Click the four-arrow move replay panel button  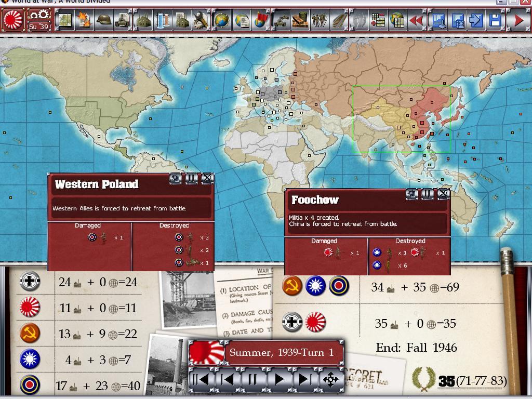[330, 379]
